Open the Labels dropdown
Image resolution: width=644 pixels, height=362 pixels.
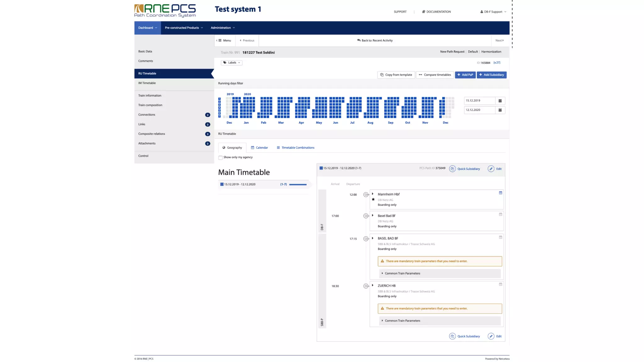231,63
